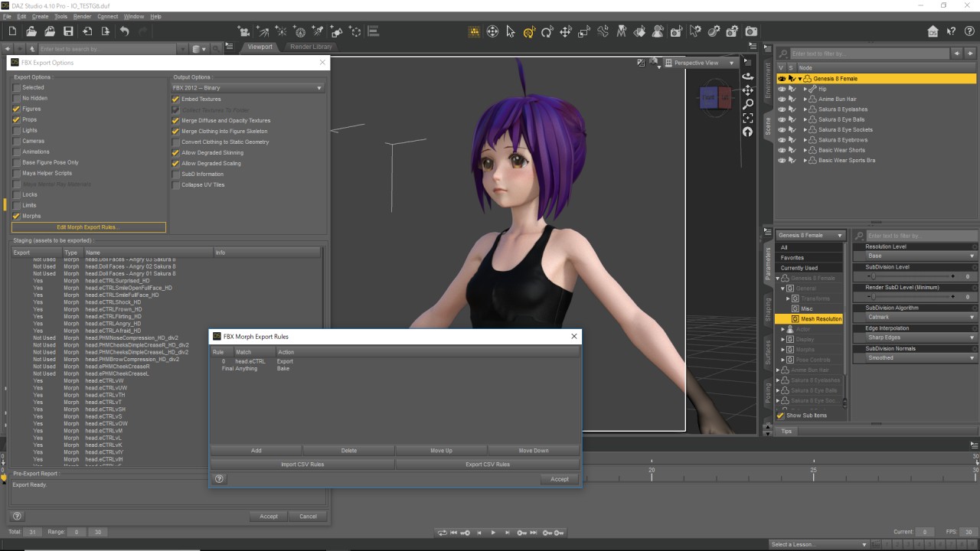Enable the Animations checkbox
Screen dimensions: 980x551
16,152
